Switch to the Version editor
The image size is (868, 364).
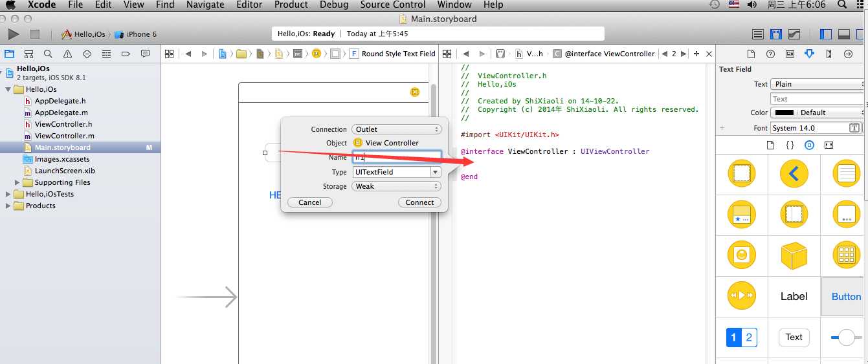(x=794, y=34)
